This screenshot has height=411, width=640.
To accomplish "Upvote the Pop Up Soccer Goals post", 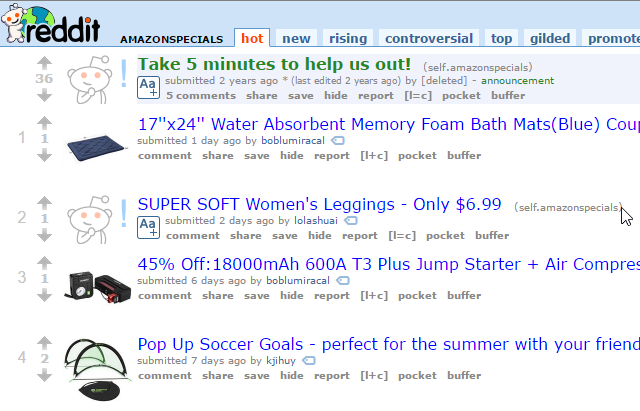I will (x=44, y=342).
